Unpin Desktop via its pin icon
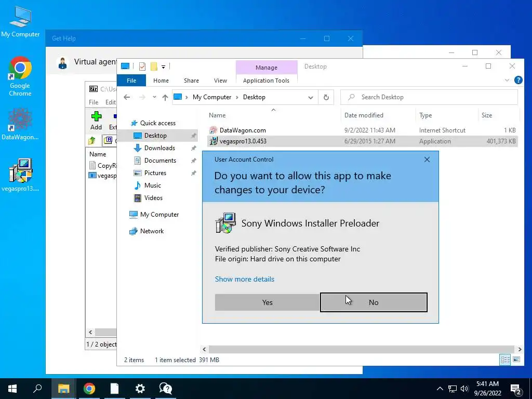 pyautogui.click(x=193, y=136)
